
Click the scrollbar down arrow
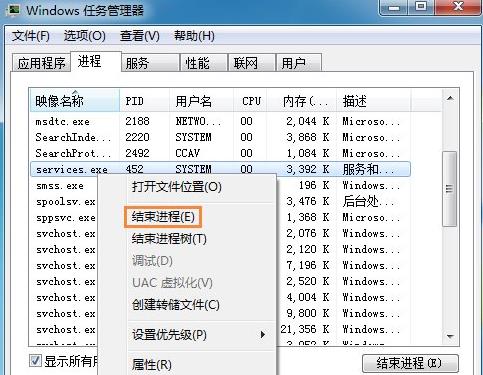pyautogui.click(x=450, y=336)
